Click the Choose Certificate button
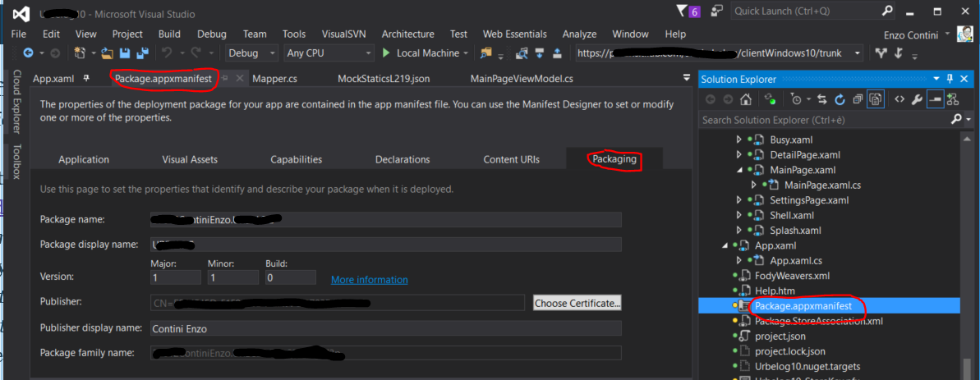 [x=577, y=303]
